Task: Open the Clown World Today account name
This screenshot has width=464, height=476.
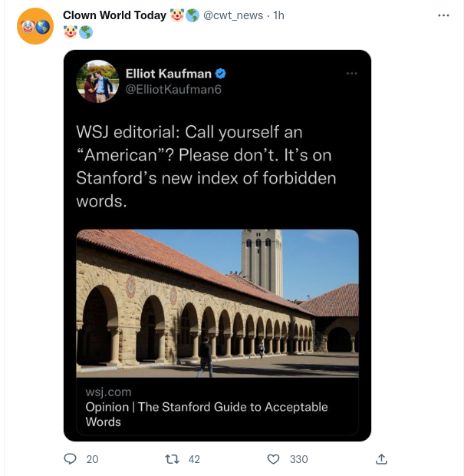Action: 114,15
